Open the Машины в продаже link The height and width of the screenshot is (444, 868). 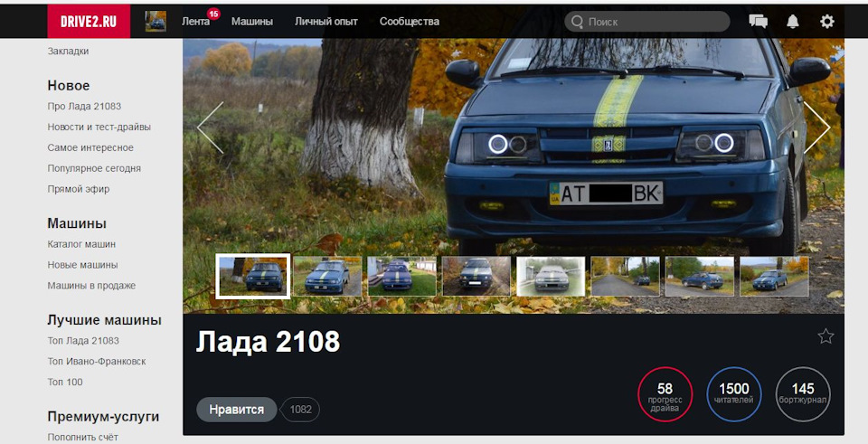(91, 286)
